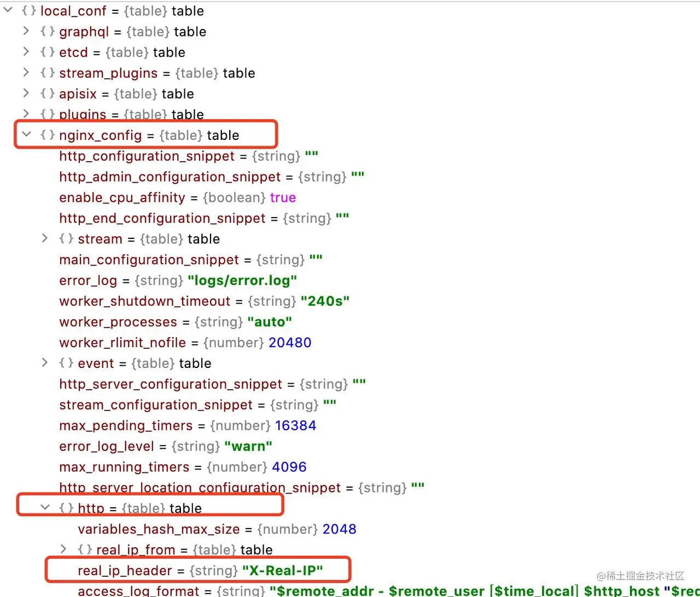
Task: Expand the apisix table node
Action: pyautogui.click(x=26, y=93)
